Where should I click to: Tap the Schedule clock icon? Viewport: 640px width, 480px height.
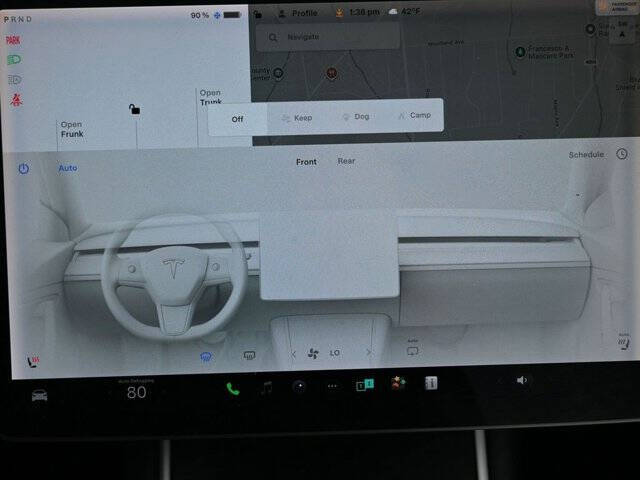pos(622,154)
